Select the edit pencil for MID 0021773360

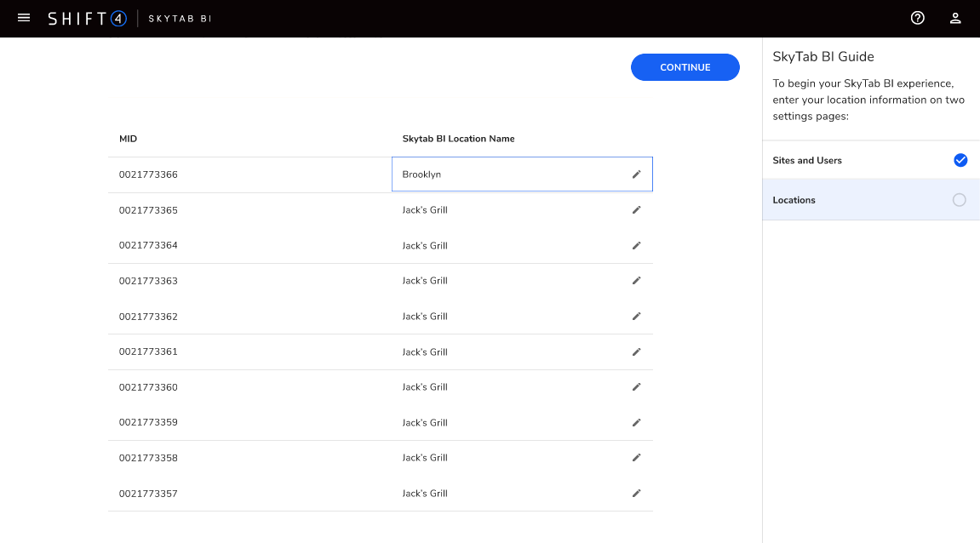(x=636, y=386)
